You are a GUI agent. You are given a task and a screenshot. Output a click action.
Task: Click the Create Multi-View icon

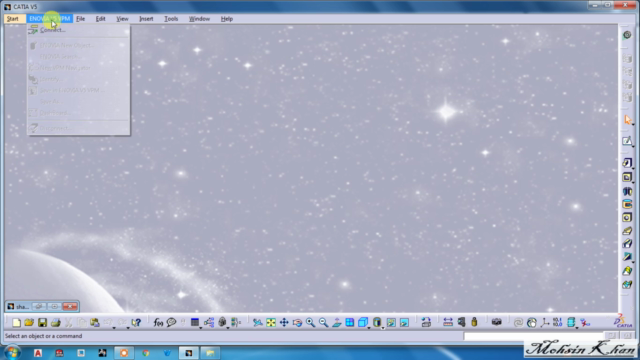(x=350, y=322)
